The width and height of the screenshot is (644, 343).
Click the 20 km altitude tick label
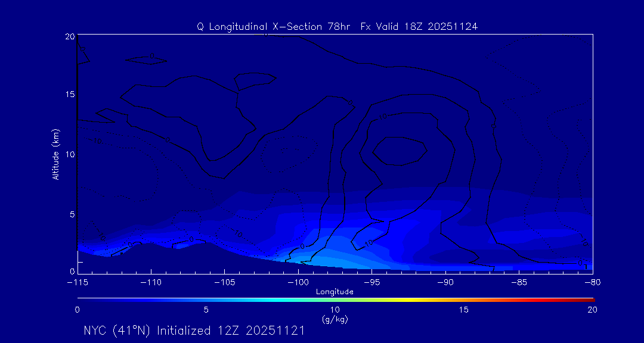pos(69,36)
